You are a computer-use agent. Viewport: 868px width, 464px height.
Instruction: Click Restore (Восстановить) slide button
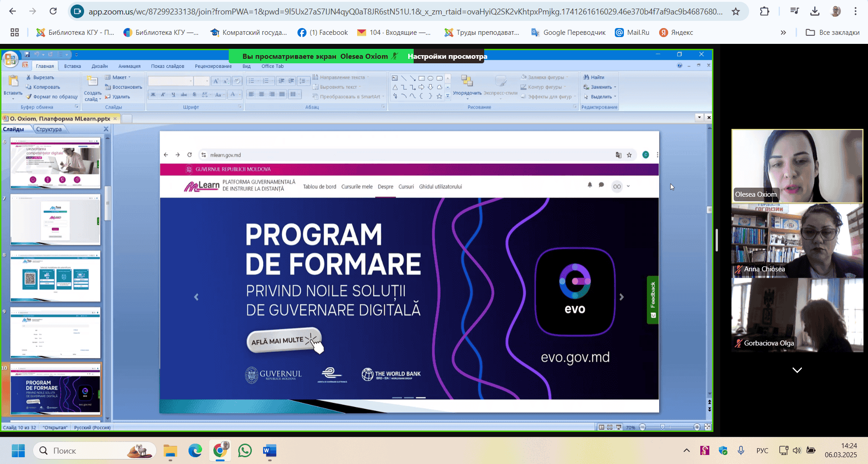123,87
